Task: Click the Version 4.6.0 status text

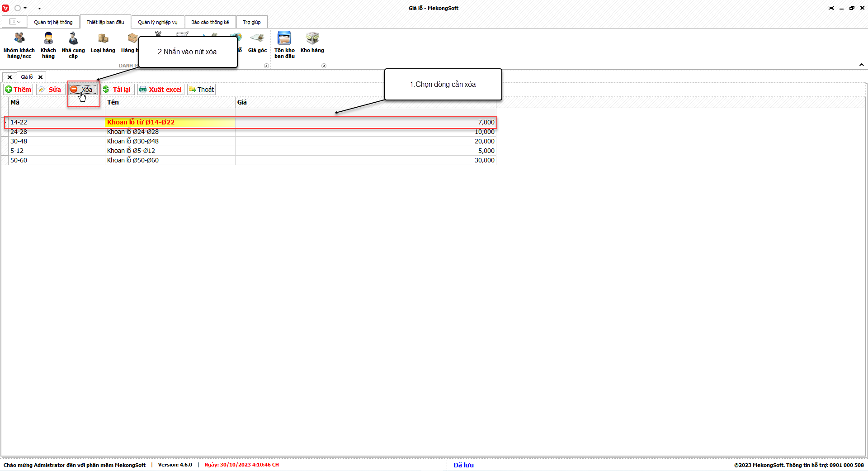Action: [175, 465]
